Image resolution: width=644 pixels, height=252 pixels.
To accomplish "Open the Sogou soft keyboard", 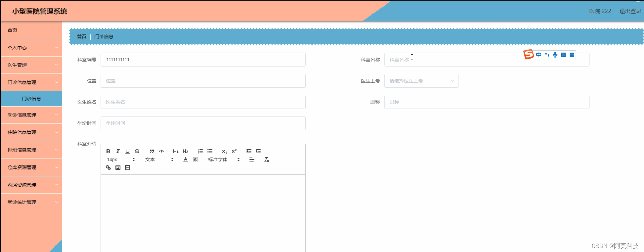I will pos(563,55).
